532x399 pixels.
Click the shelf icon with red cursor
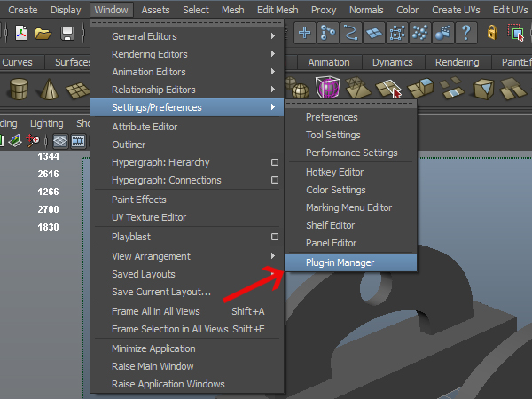tap(389, 88)
